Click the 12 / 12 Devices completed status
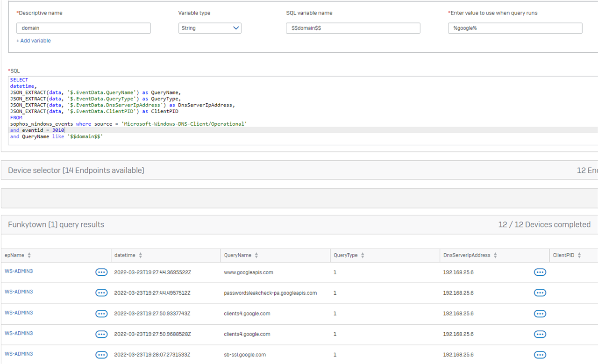Screen dimensions: 598x364 544,225
